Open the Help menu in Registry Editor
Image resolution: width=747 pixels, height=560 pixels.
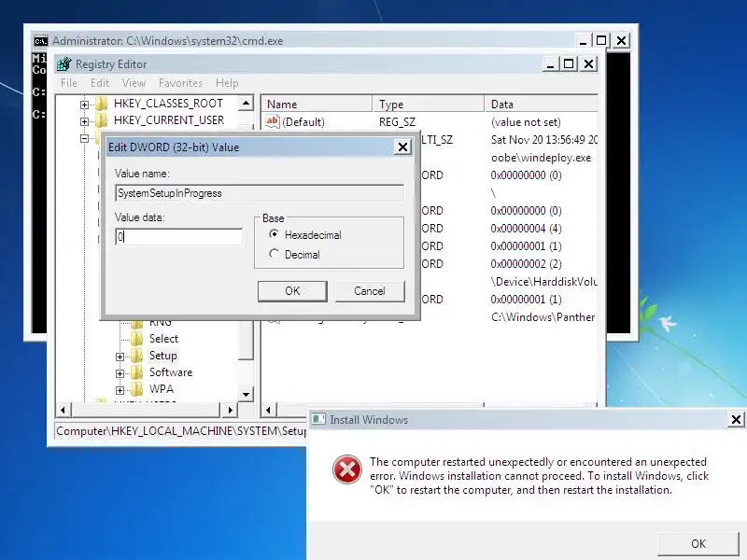tap(227, 83)
